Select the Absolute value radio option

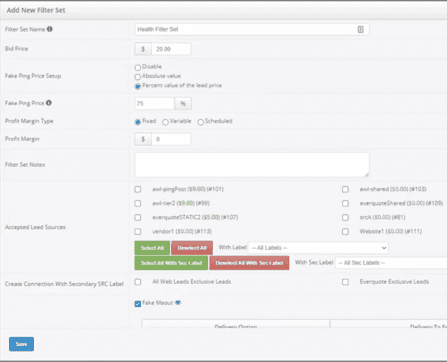coord(138,77)
